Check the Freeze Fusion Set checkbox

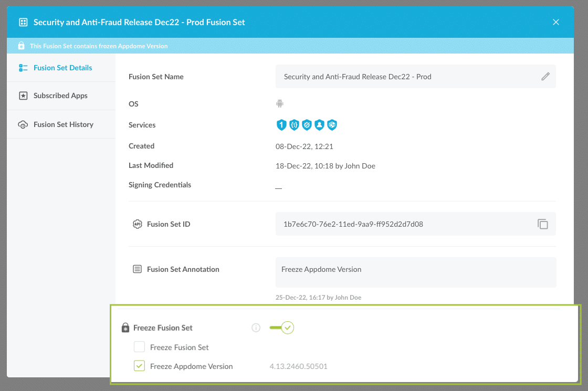pyautogui.click(x=139, y=347)
